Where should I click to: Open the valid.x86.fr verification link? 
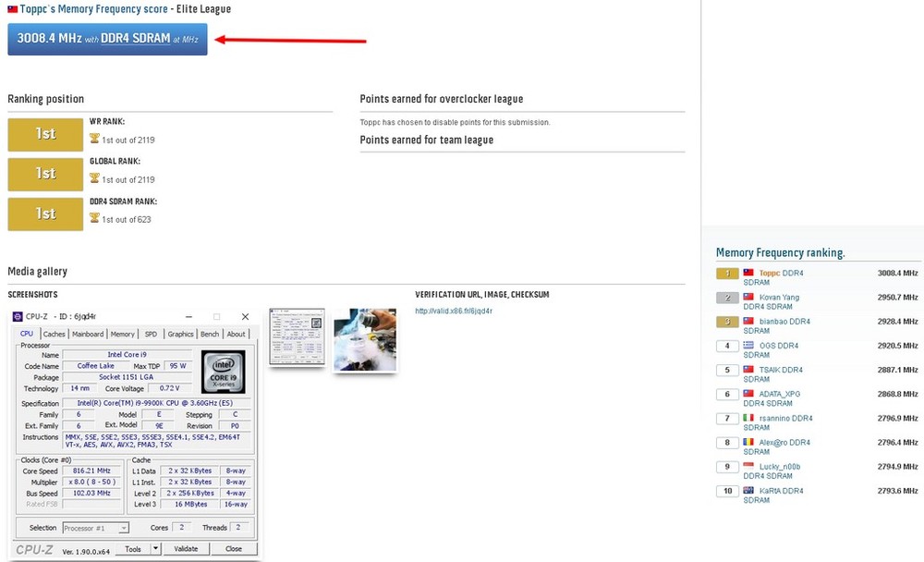tap(454, 312)
